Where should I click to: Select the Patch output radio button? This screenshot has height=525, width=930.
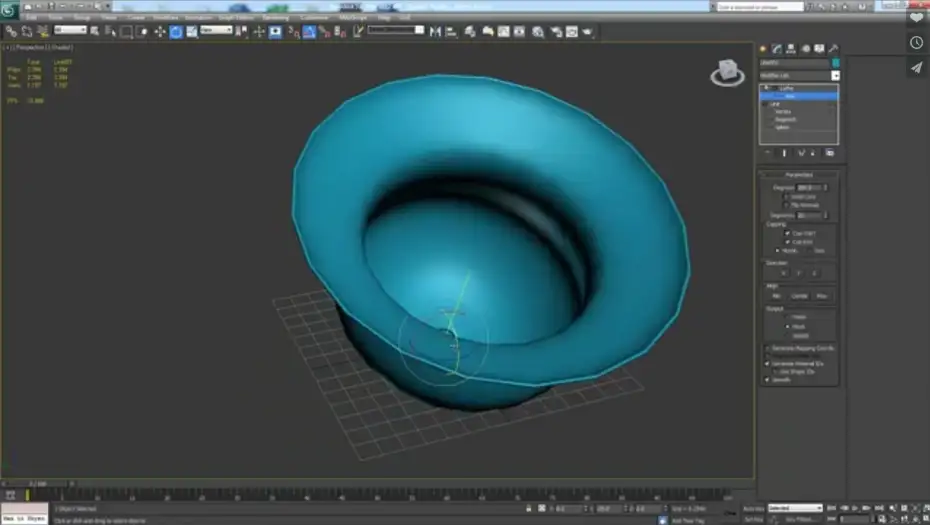coord(788,317)
